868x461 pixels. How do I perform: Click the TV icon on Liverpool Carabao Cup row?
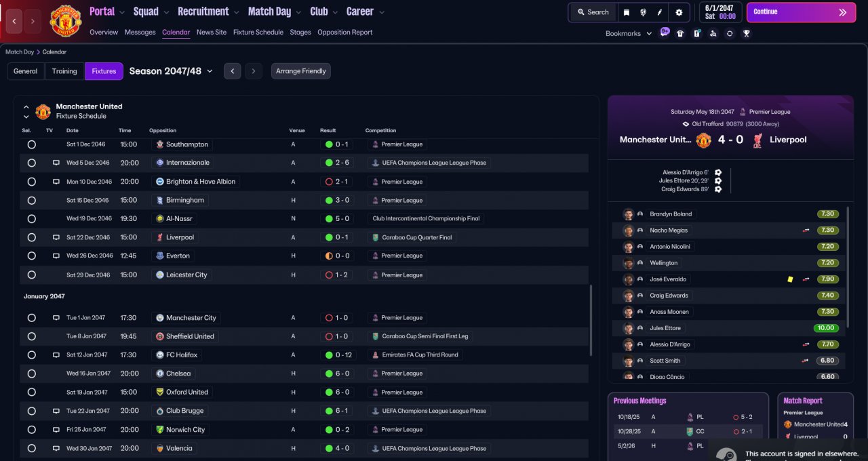(x=56, y=238)
